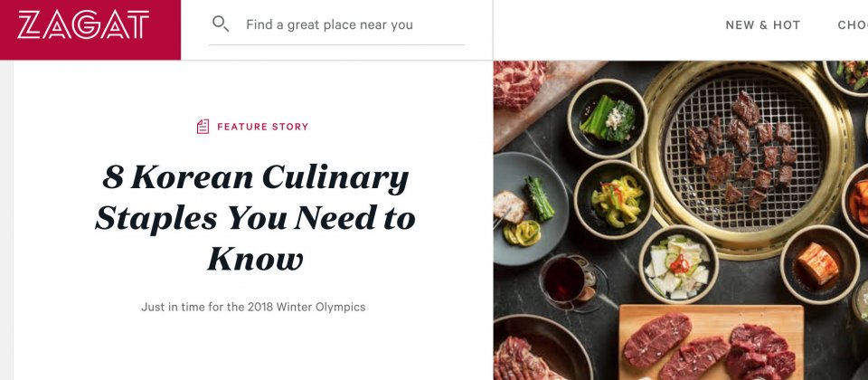The height and width of the screenshot is (380, 868).
Task: Click the FEATURE STORY label text
Action: coord(263,127)
